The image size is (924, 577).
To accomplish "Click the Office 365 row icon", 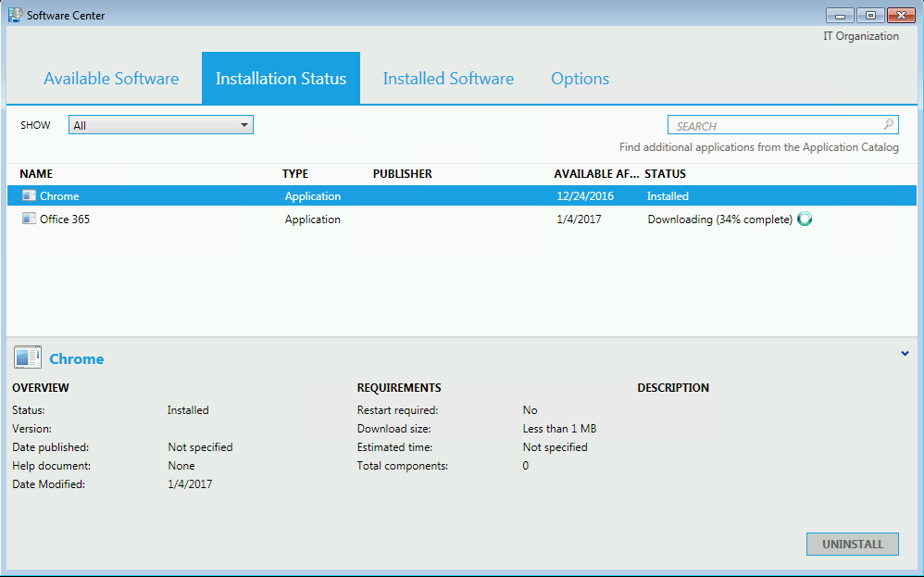I will click(29, 220).
